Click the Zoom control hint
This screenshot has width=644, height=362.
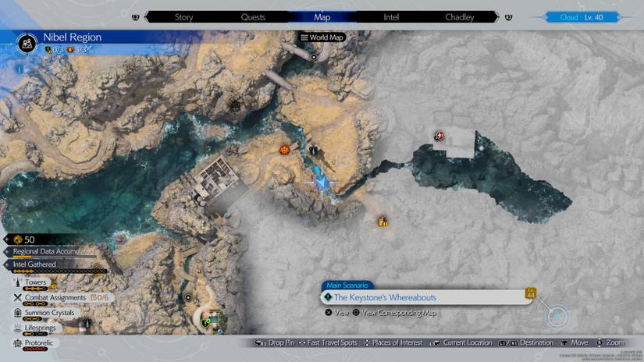tap(610, 342)
